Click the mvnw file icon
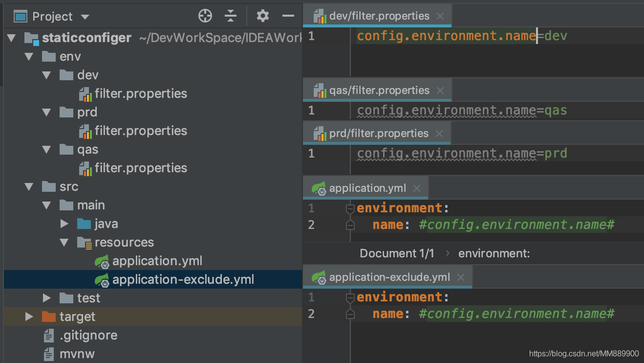Image resolution: width=644 pixels, height=363 pixels. (x=49, y=354)
